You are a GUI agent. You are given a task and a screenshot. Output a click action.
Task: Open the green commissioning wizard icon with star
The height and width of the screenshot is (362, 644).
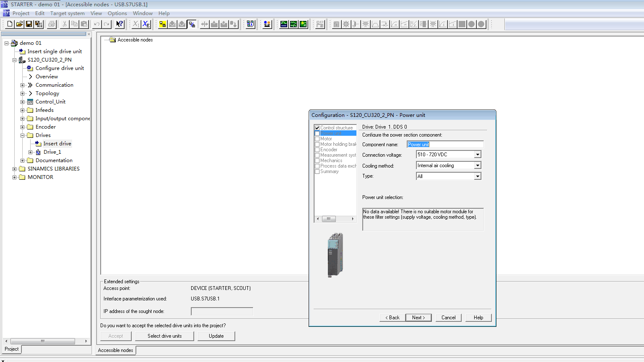[x=303, y=24]
